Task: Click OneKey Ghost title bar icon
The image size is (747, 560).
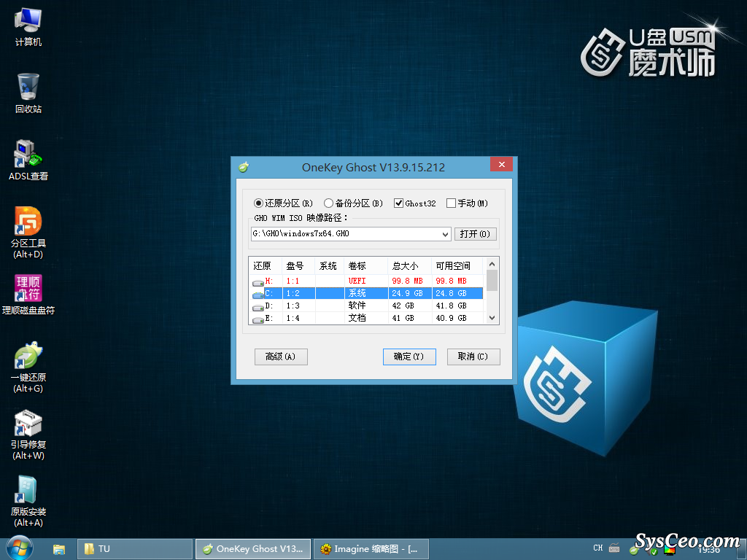Action: [x=244, y=167]
